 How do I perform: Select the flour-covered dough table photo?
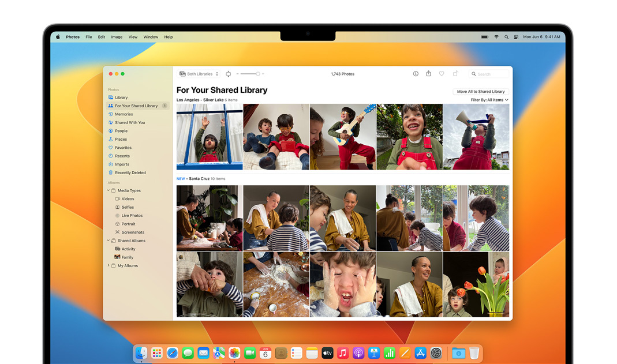pos(276,284)
